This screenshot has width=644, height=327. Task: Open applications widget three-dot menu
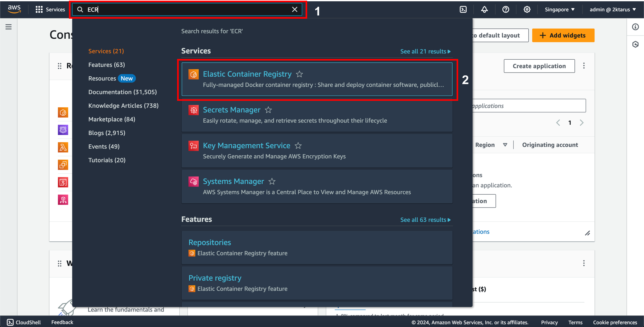point(584,66)
